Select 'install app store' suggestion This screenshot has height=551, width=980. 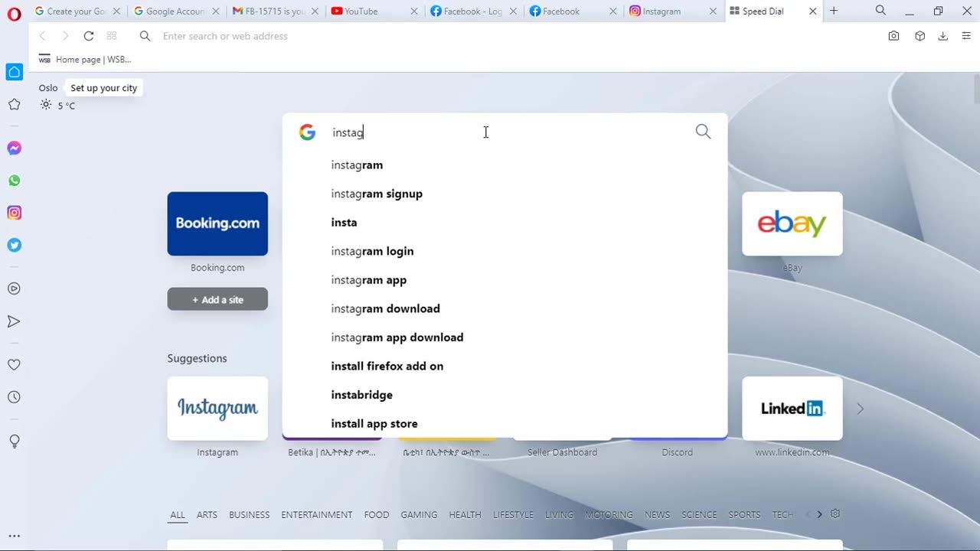[x=505, y=423]
